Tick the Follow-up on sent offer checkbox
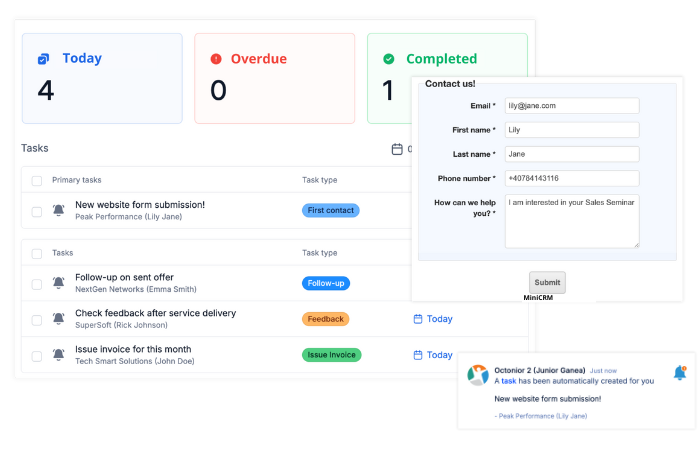Viewport: 700px width, 450px height. 37,283
